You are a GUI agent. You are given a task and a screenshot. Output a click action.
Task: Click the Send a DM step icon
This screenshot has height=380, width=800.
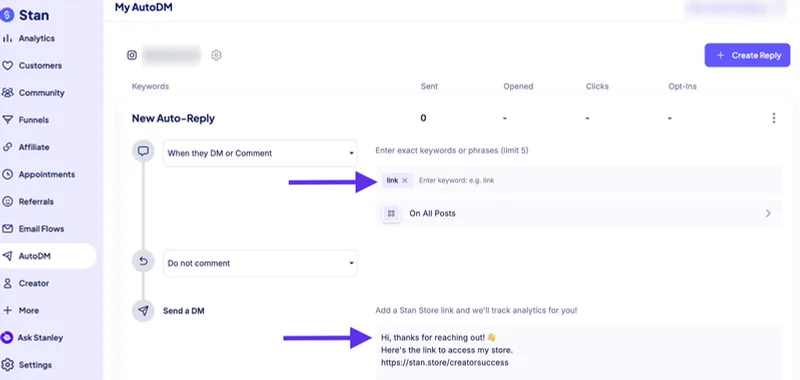click(143, 311)
